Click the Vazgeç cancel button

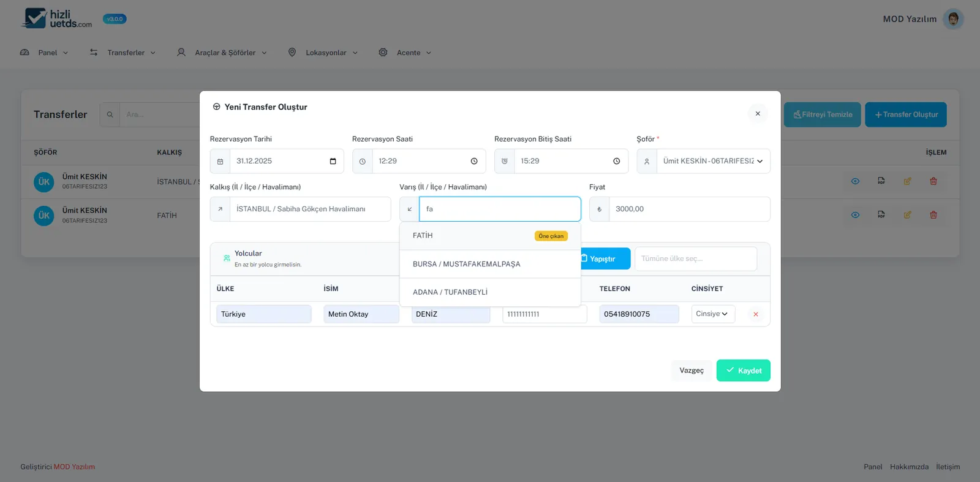click(x=691, y=371)
